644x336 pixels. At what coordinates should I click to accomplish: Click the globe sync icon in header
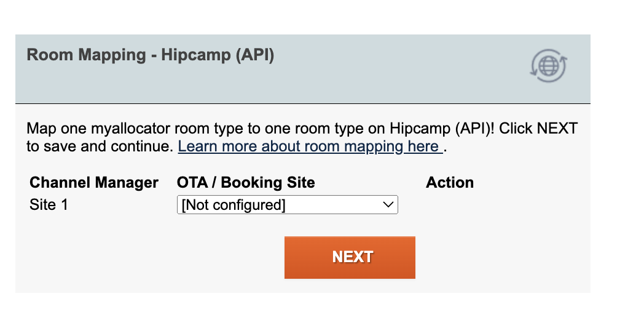(549, 66)
